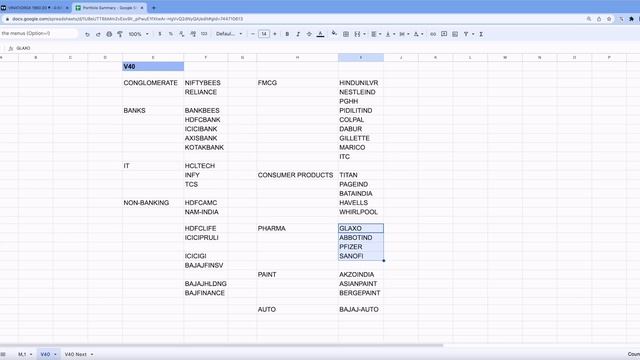
Task: Close the Portfolio Summary browser tab
Action: pyautogui.click(x=142, y=8)
